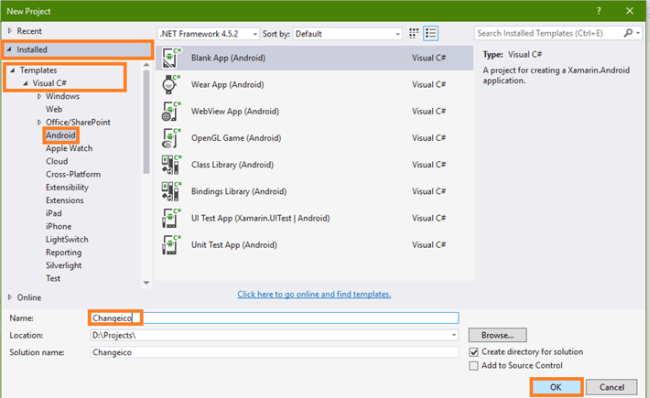
Task: Select the Silverlight category
Action: (63, 265)
